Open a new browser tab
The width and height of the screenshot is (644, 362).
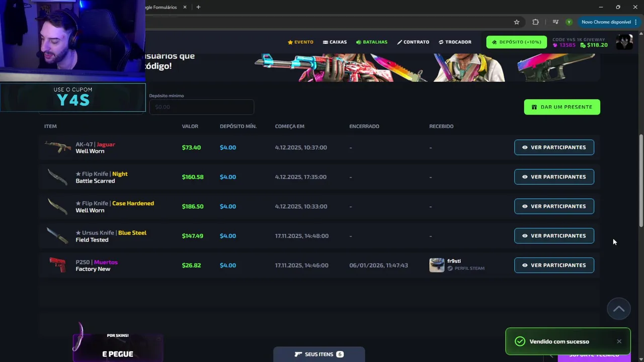198,7
